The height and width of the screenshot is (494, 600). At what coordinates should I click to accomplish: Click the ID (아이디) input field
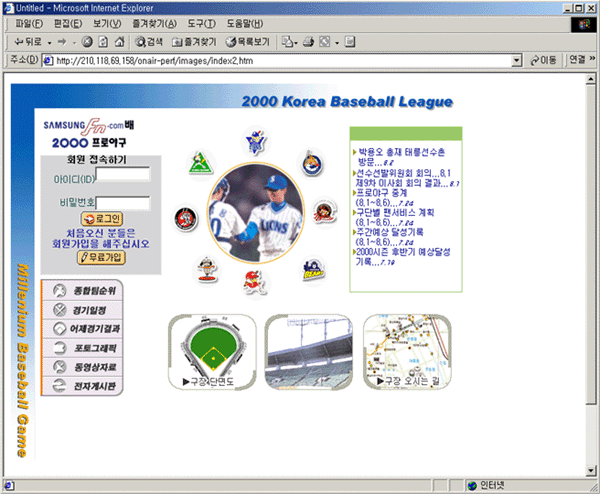coord(123,174)
